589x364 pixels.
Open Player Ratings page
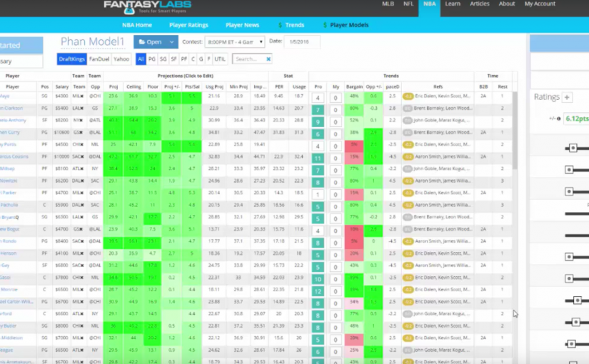point(188,25)
